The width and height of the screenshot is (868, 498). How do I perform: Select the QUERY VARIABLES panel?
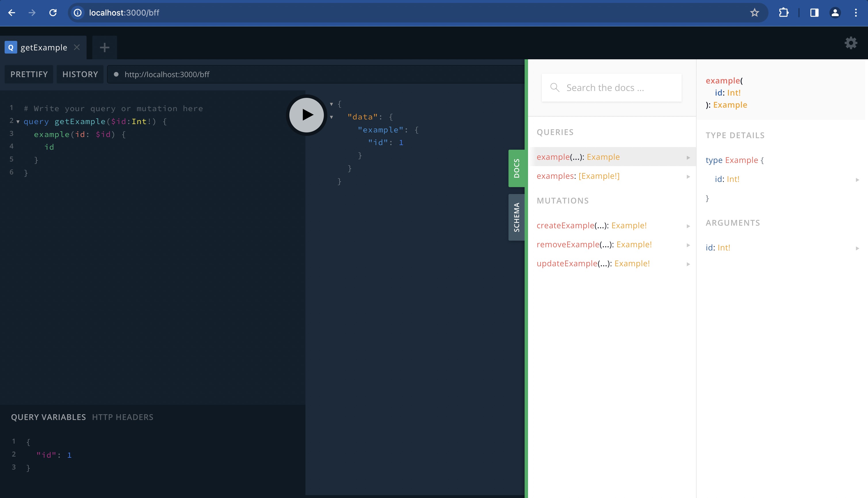point(48,417)
